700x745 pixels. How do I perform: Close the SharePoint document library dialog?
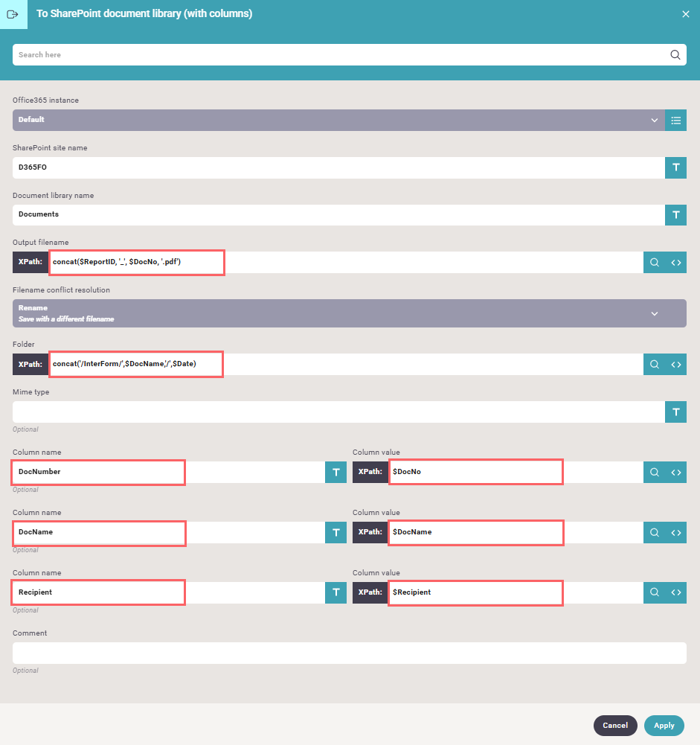(x=685, y=14)
